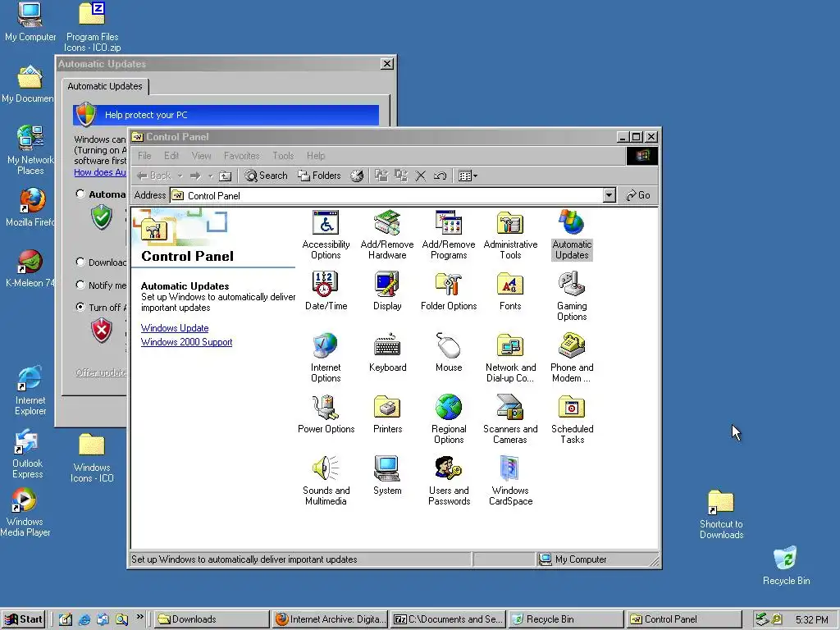Screen dimensions: 840x630
Task: Select the Download updates radio option
Action: point(80,262)
